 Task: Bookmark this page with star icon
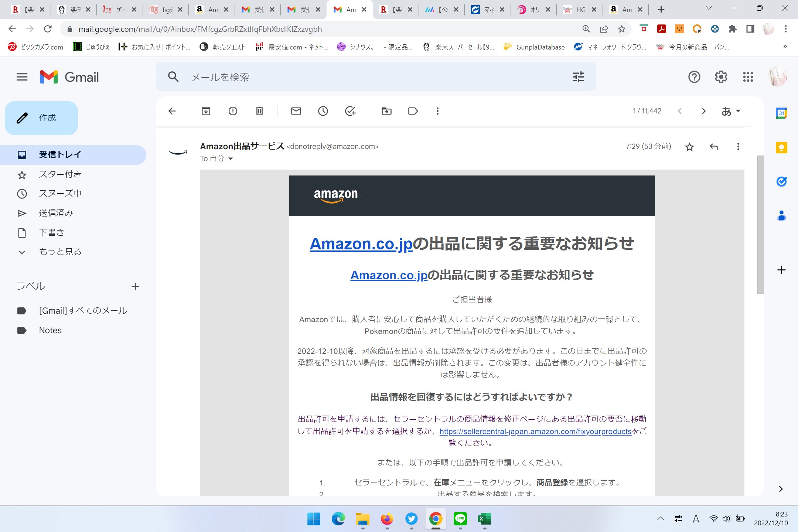tap(622, 29)
